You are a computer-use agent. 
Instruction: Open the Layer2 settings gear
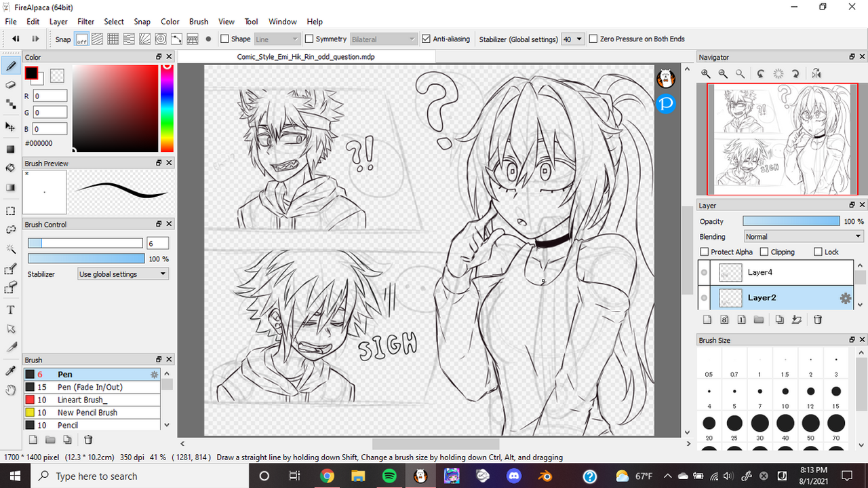[x=845, y=298]
